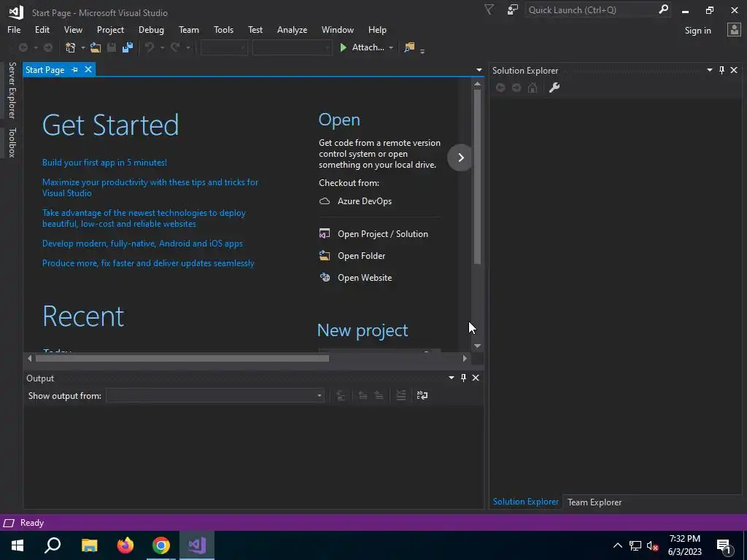Click the Send Feedback icon
The width and height of the screenshot is (747, 560).
coord(513,10)
